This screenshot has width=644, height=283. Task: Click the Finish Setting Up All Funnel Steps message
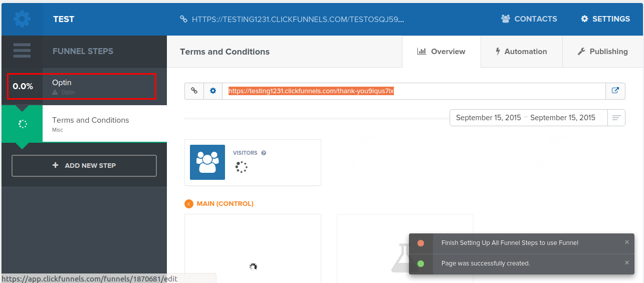pos(510,243)
